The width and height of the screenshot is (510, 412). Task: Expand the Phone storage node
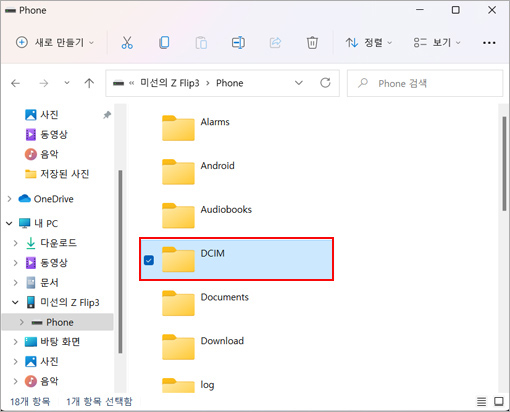click(x=22, y=322)
